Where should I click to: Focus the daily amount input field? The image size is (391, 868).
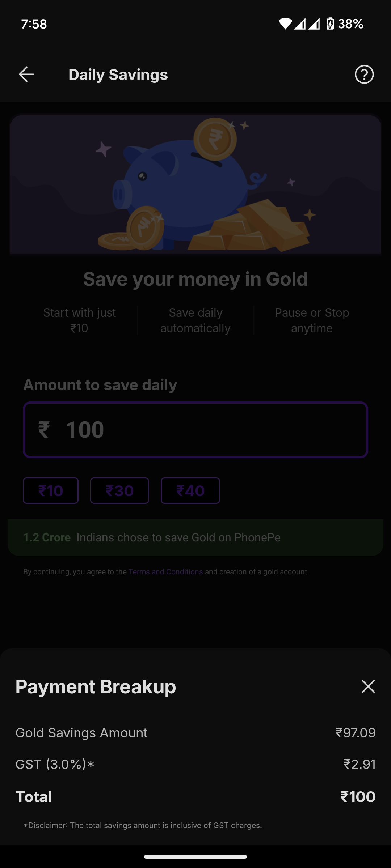[195, 430]
